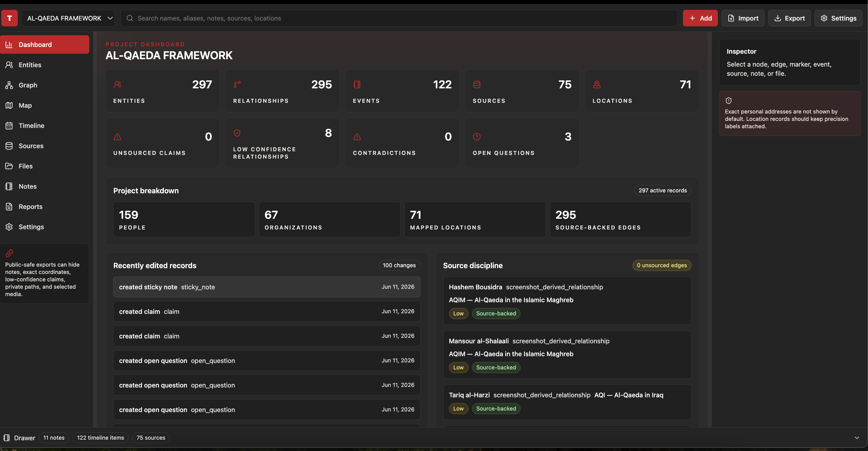This screenshot has height=451, width=868.
Task: Click Source-backed badge under Mansour al-Shalaali
Action: pyautogui.click(x=496, y=367)
